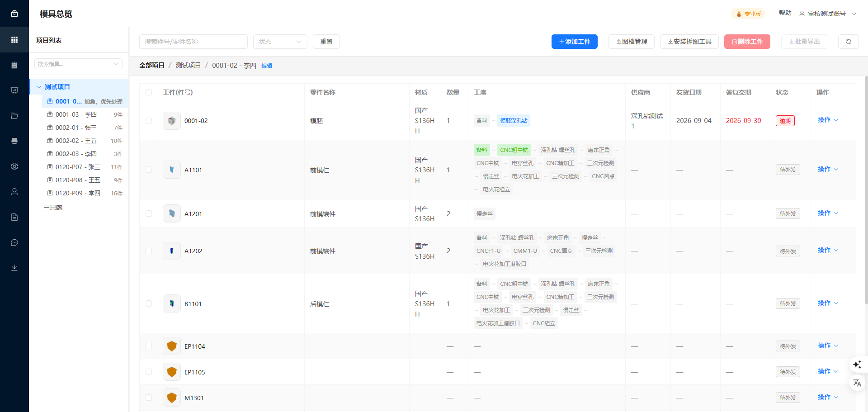
Task: Open the chat message sidebar icon
Action: pyautogui.click(x=14, y=242)
